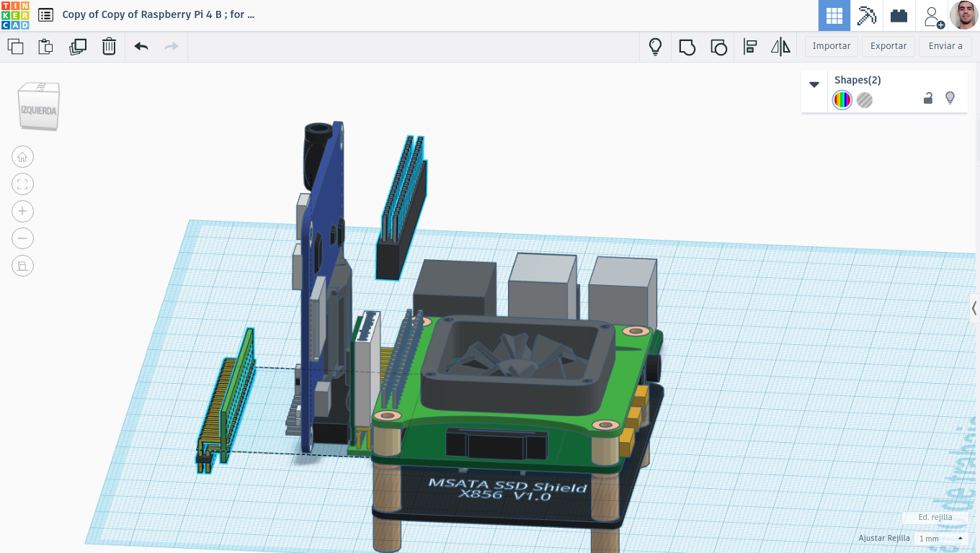The height and width of the screenshot is (553, 980).
Task: Ungroup the selected shapes
Action: pos(718,47)
